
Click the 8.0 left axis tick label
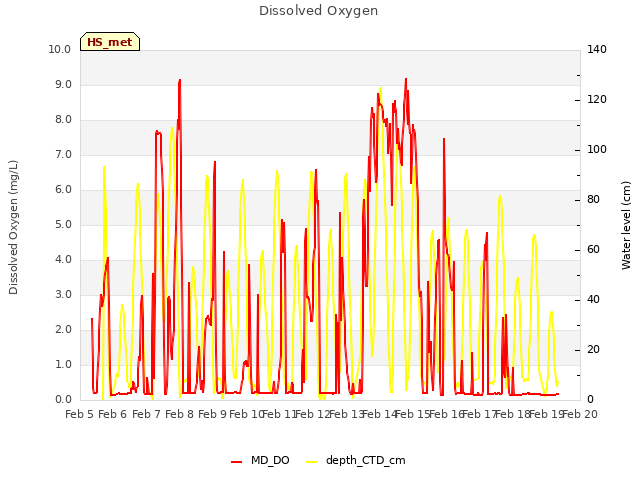[x=63, y=120]
